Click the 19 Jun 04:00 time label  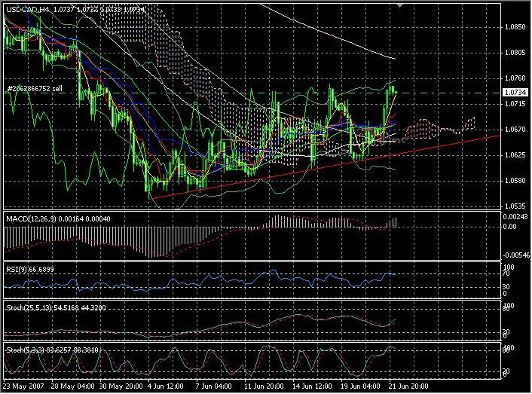point(361,386)
